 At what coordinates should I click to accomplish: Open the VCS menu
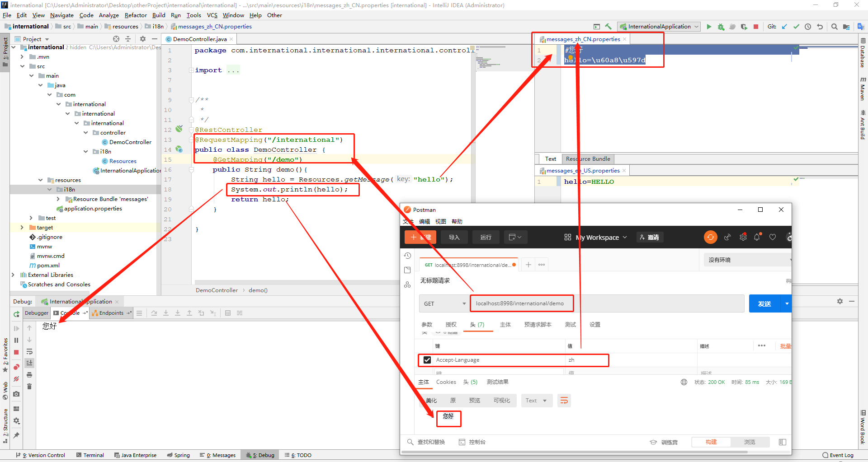[212, 15]
